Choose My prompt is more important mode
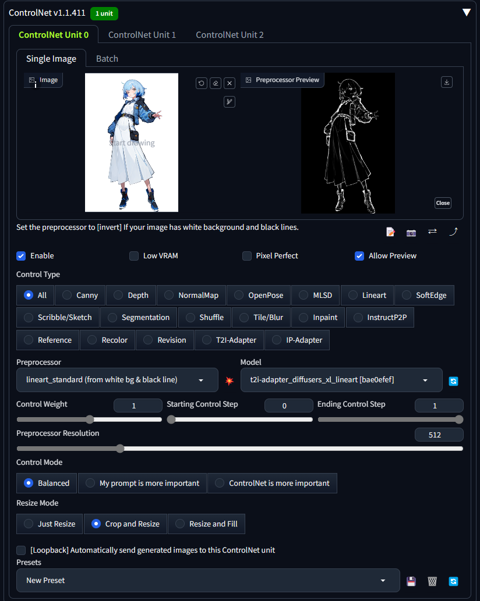 (142, 483)
